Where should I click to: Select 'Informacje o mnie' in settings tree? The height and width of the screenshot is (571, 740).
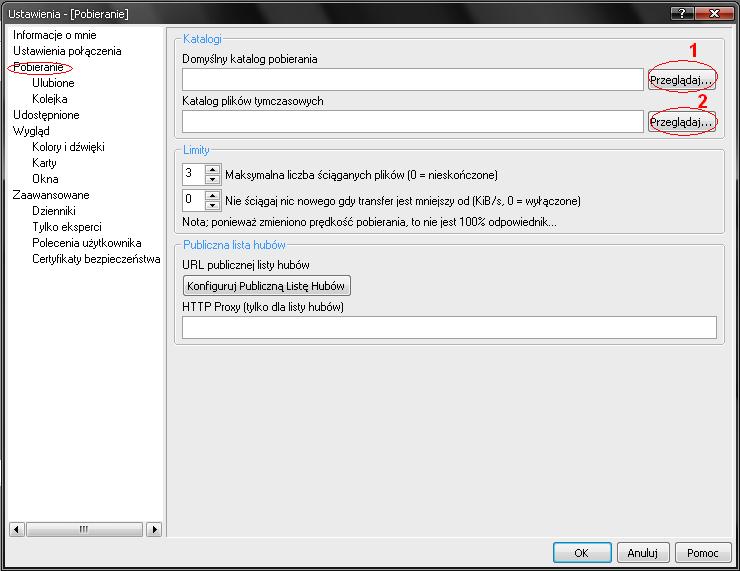(x=55, y=35)
